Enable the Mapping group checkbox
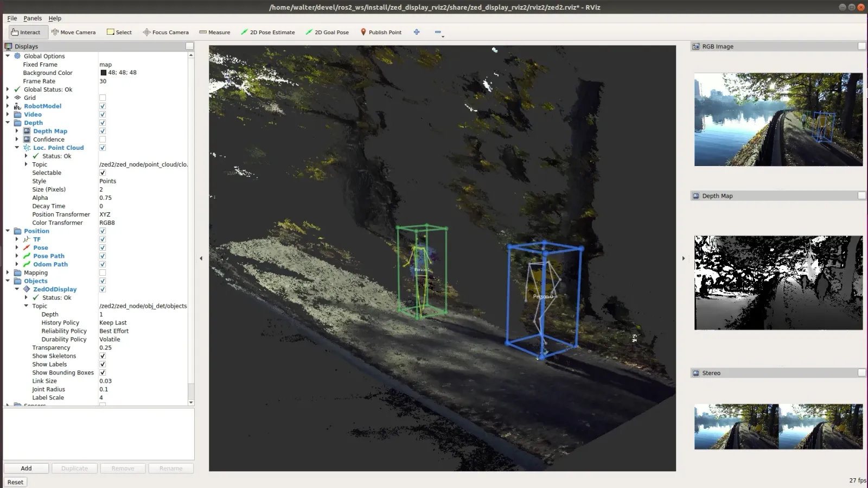868x488 pixels. click(103, 272)
